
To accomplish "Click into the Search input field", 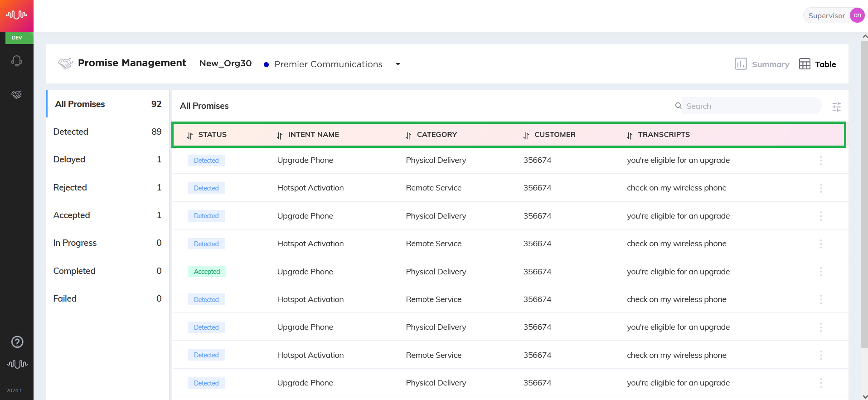I will tap(752, 106).
